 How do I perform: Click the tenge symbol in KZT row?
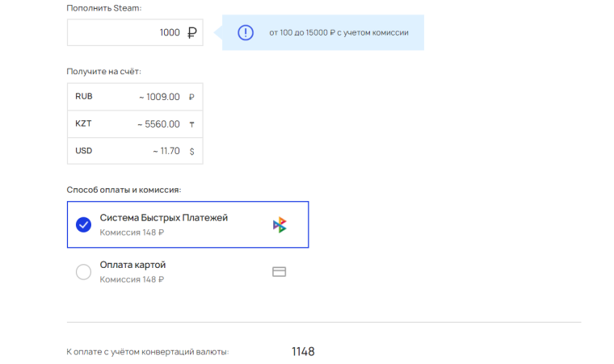pos(192,124)
